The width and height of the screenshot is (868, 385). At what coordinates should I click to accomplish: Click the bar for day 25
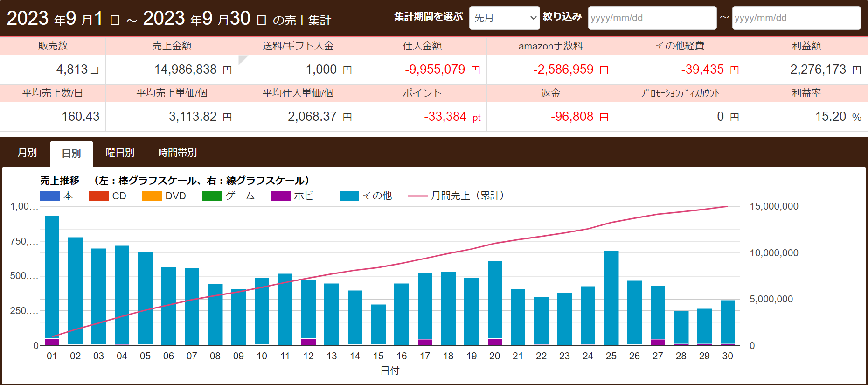(x=611, y=298)
